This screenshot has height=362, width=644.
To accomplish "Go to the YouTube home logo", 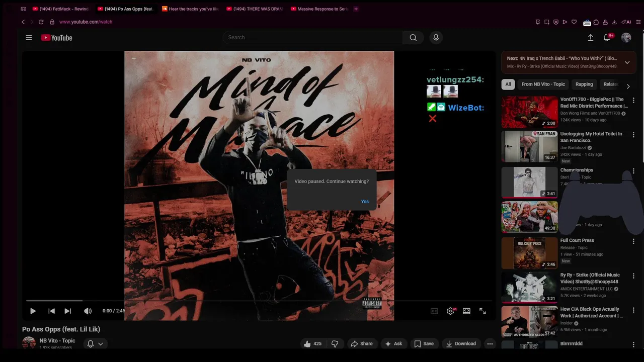I will pos(56,38).
